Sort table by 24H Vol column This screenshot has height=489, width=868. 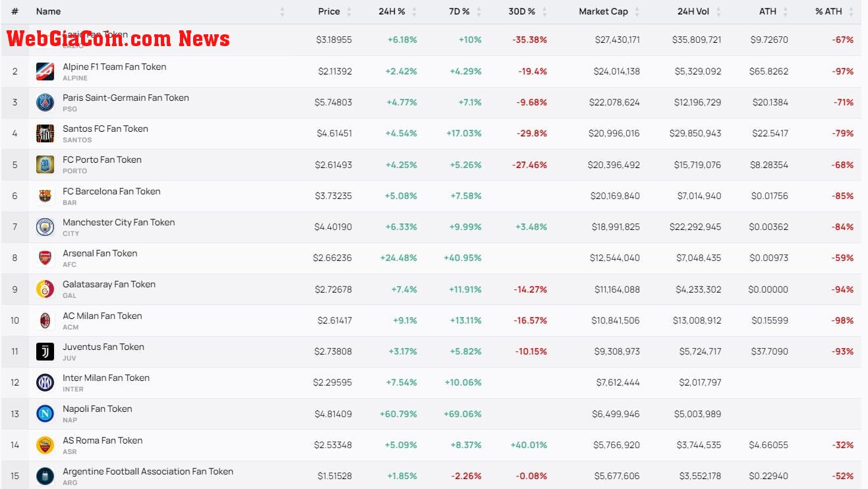tap(693, 11)
